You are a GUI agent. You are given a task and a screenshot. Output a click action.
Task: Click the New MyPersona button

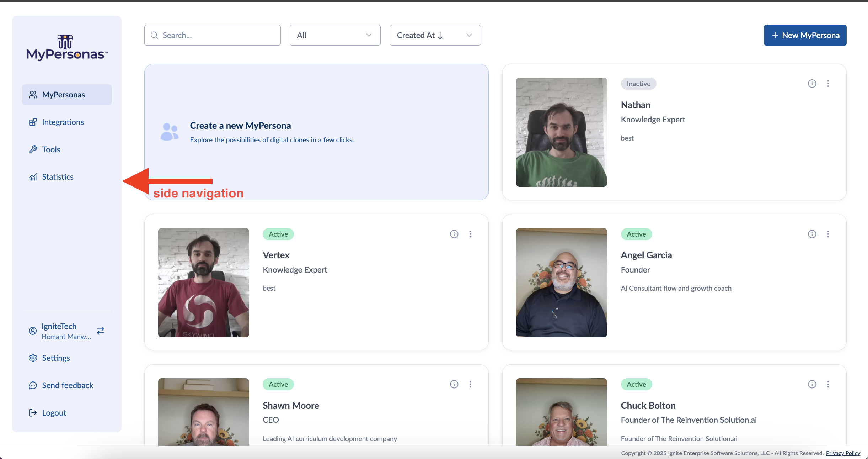(805, 35)
